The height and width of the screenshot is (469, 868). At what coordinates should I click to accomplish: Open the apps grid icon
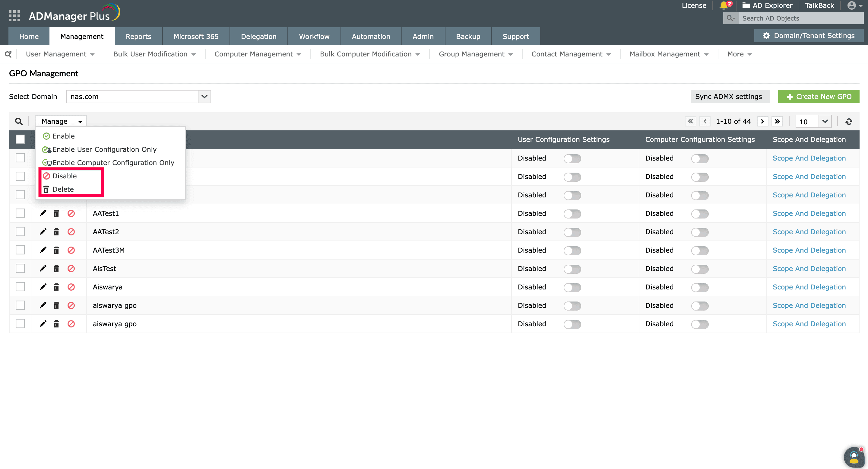tap(14, 15)
